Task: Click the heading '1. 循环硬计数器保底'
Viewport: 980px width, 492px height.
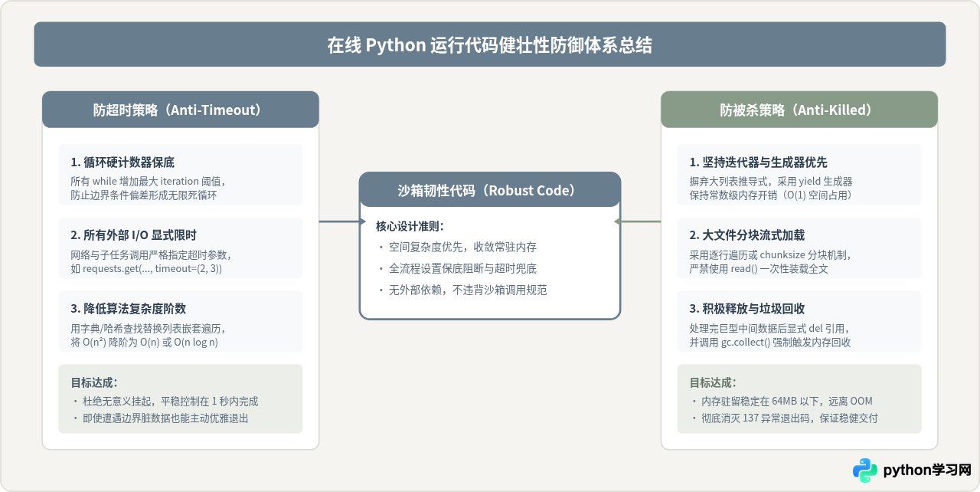Action: pyautogui.click(x=122, y=162)
